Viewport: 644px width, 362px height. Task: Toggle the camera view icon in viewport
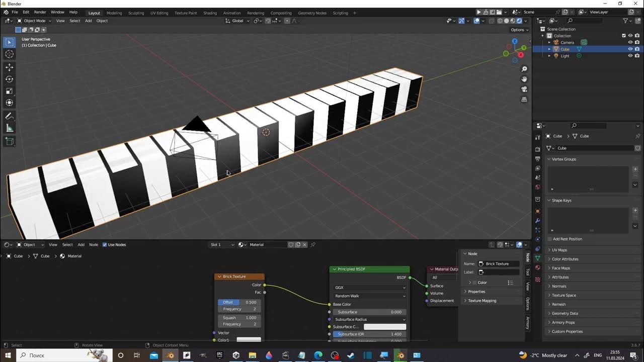pyautogui.click(x=524, y=89)
